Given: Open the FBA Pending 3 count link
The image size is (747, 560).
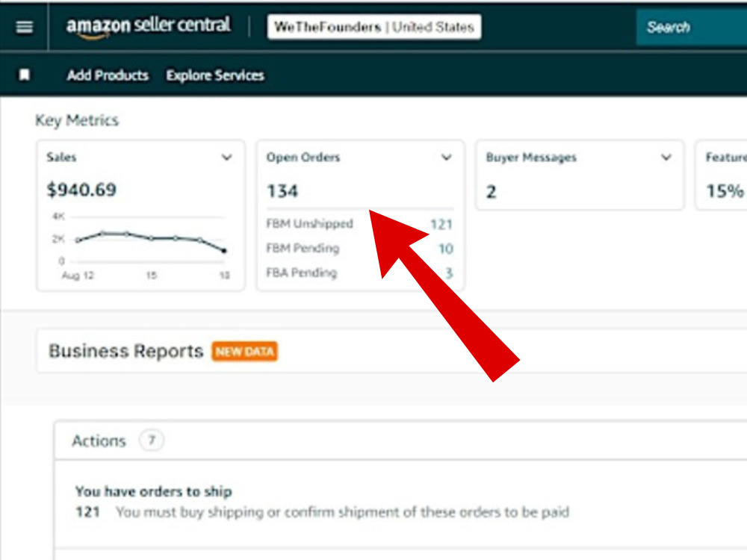Looking at the screenshot, I should click(x=449, y=273).
